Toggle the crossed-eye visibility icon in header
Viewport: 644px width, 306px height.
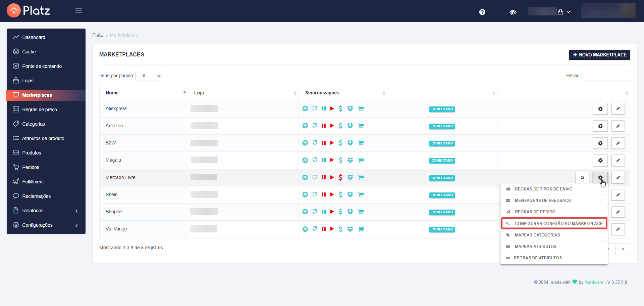click(513, 12)
